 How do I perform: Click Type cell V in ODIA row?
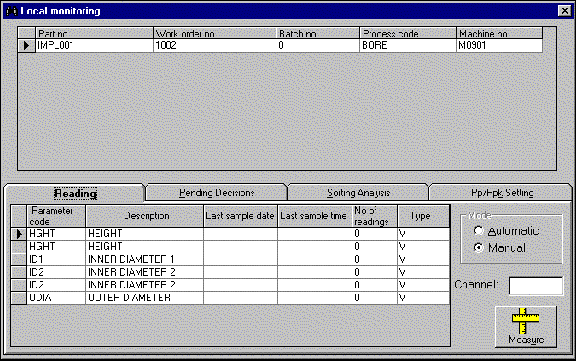423,297
